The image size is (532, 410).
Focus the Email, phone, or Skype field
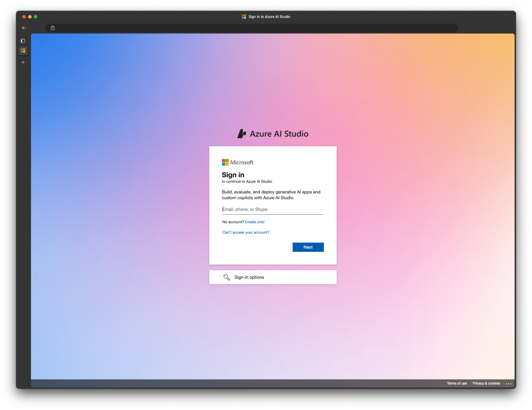coord(273,209)
